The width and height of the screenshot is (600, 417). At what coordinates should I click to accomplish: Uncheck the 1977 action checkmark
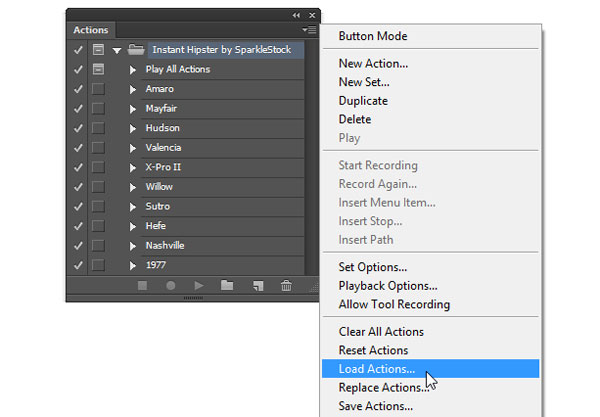coord(78,265)
